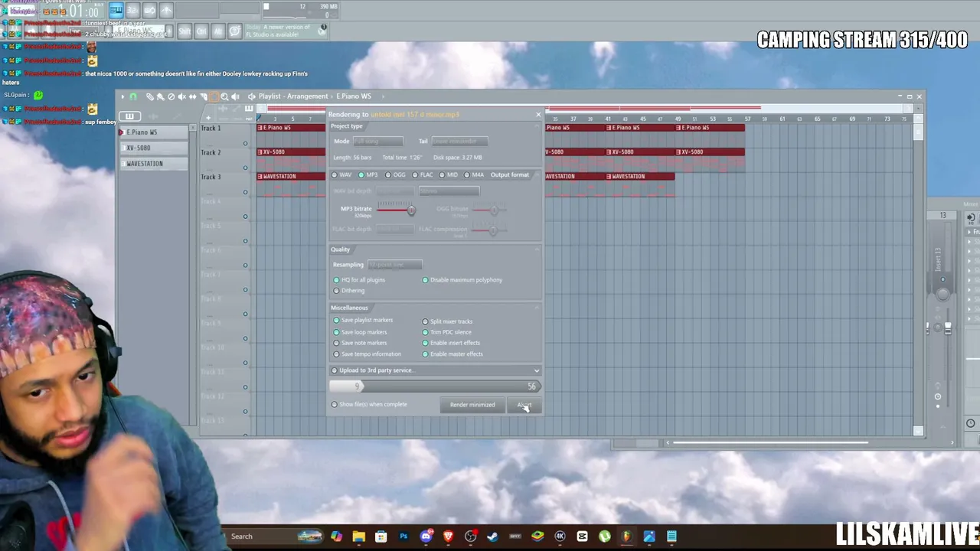
Task: Click the piano pattern filter button above the pattern list
Action: [x=129, y=116]
